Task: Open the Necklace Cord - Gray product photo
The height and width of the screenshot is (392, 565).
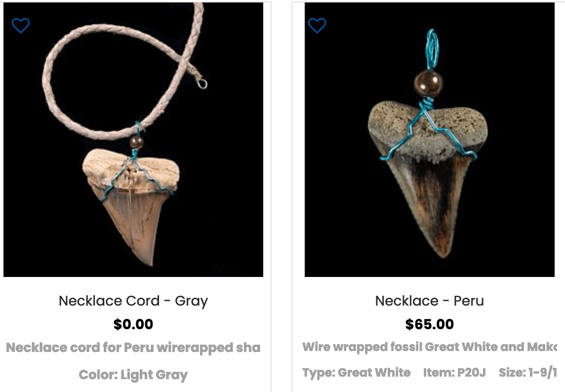Action: click(133, 140)
